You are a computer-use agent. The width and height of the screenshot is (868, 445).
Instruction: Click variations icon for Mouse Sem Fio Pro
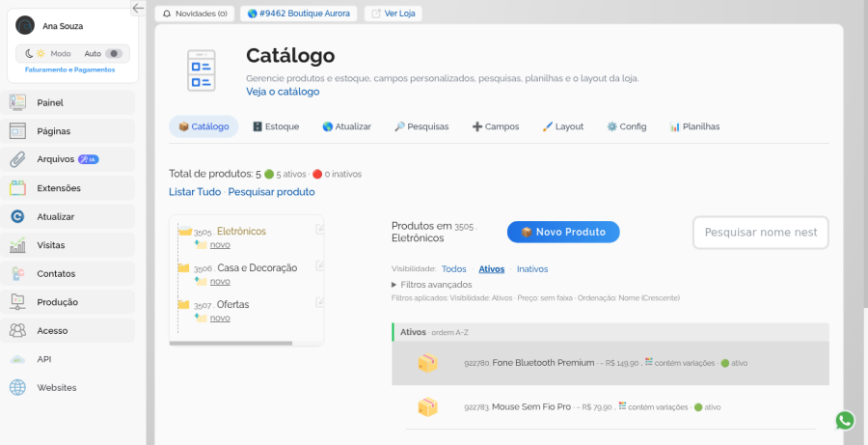pos(622,406)
